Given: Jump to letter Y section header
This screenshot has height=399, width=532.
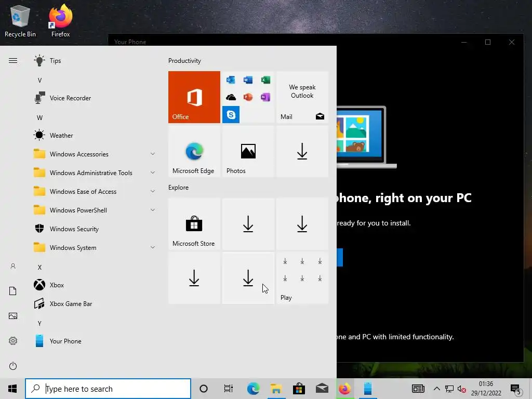Looking at the screenshot, I should pos(39,323).
